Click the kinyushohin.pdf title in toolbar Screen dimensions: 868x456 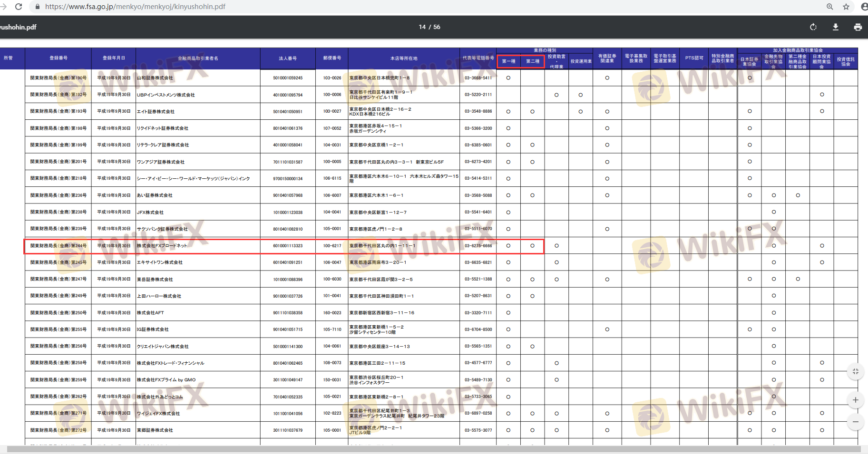[18, 27]
